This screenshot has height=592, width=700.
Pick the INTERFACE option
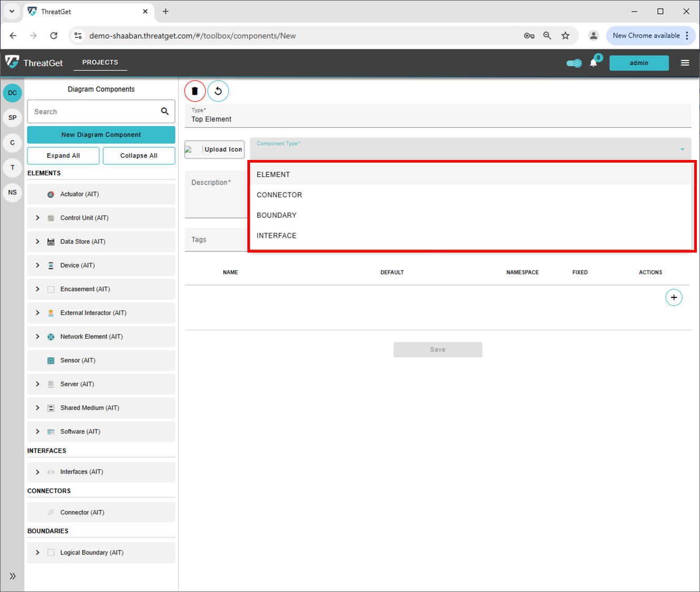point(276,236)
